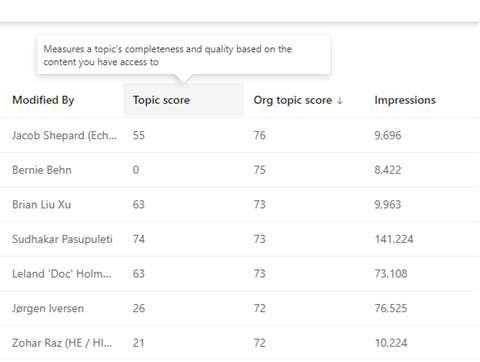The image size is (480, 362).
Task: Select the Jacob Shepard row
Action: (x=239, y=135)
